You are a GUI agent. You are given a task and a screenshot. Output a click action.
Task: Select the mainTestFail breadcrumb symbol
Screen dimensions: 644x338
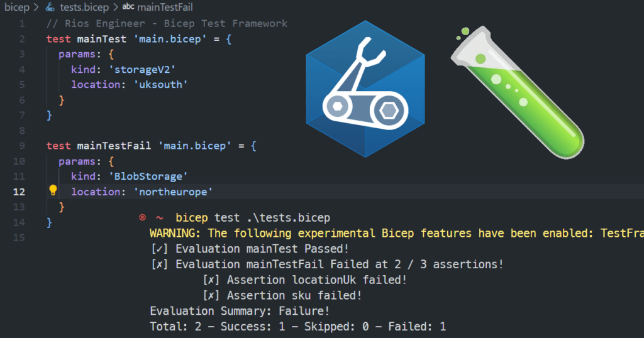(165, 7)
